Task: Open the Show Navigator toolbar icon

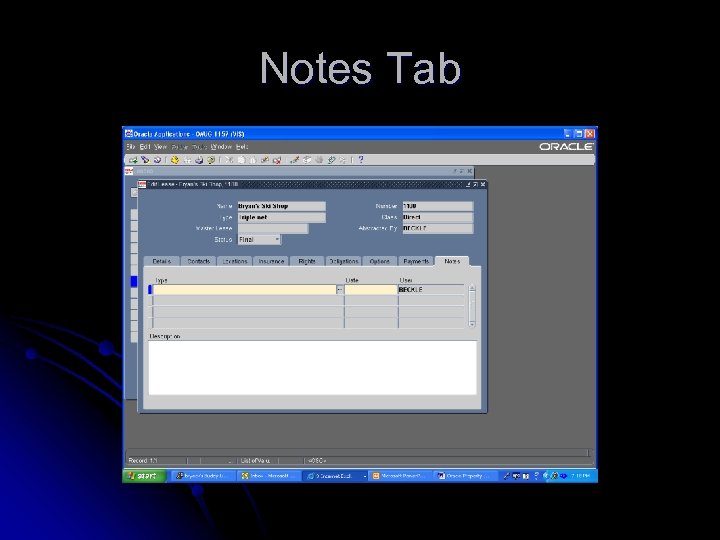Action: [158, 160]
